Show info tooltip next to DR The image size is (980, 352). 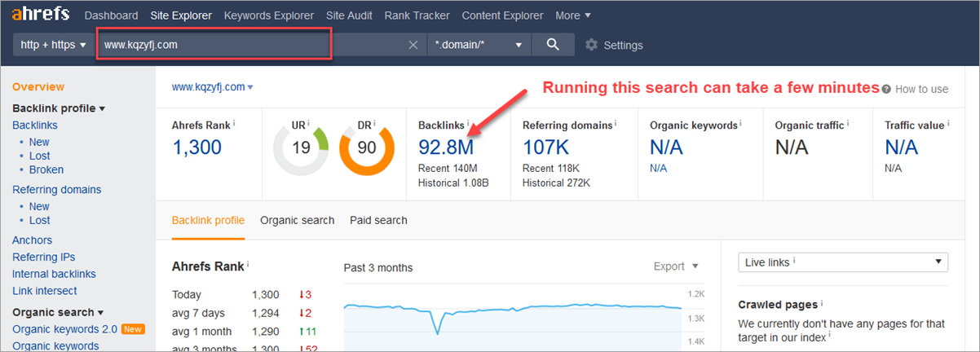click(376, 124)
